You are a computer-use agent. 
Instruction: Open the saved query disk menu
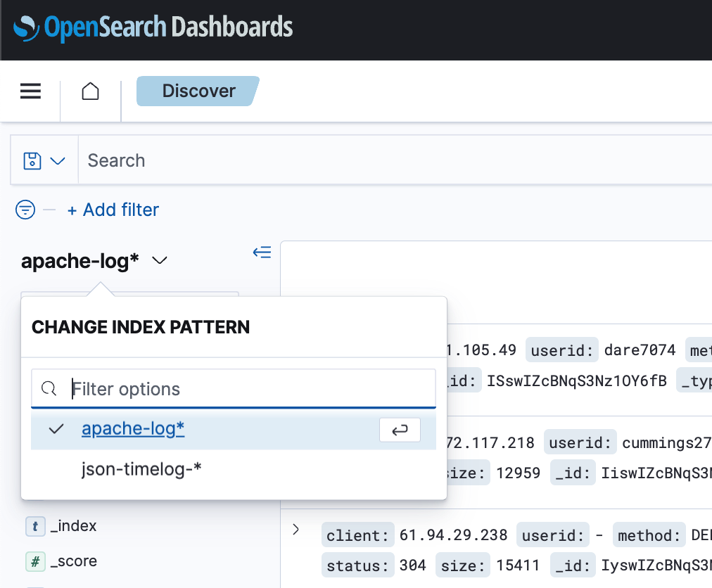tap(44, 161)
